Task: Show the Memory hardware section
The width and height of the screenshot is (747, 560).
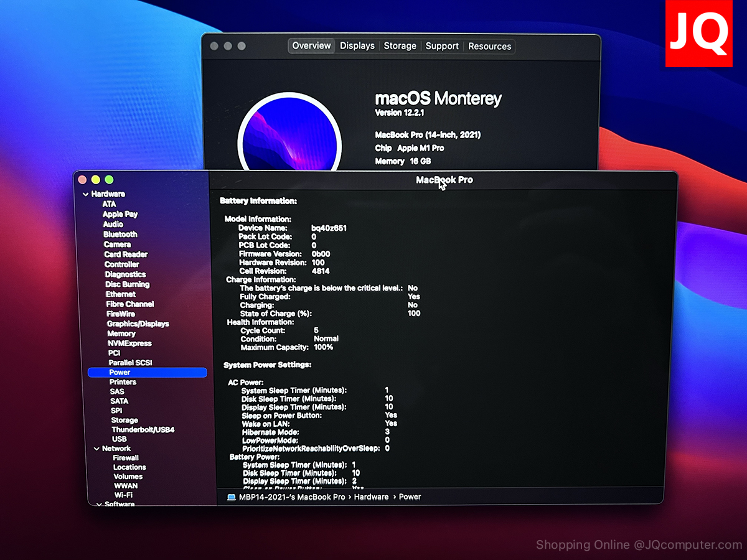Action: [121, 334]
